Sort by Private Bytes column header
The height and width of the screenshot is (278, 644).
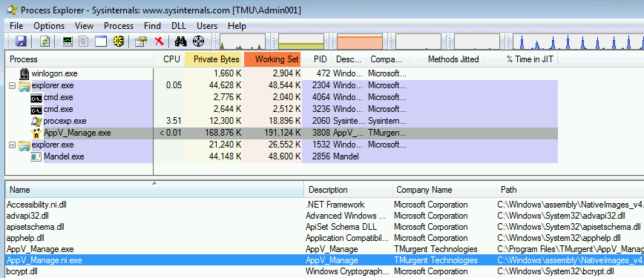(214, 59)
